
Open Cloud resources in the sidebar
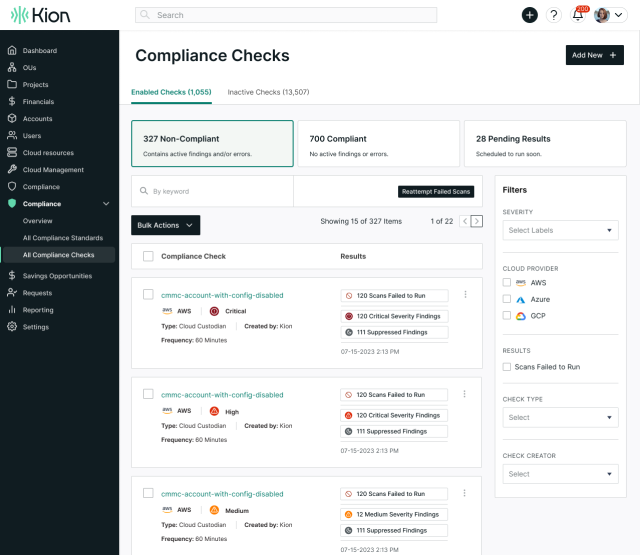click(x=48, y=152)
